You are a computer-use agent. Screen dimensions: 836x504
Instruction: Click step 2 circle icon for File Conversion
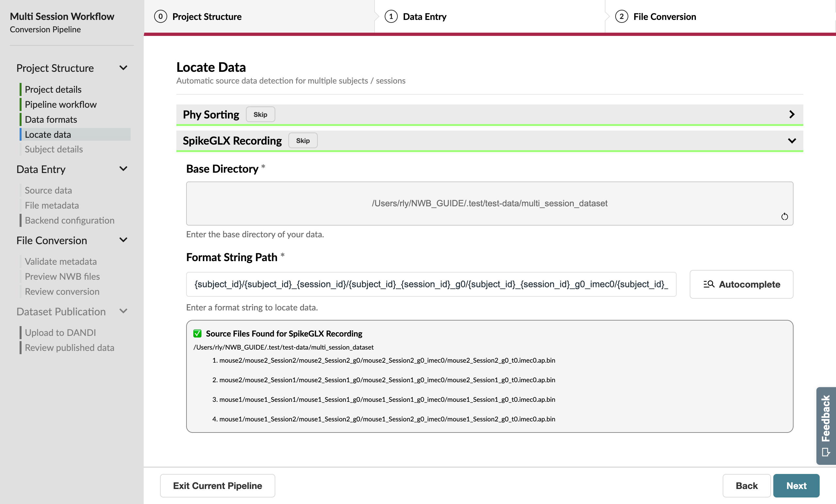point(621,16)
